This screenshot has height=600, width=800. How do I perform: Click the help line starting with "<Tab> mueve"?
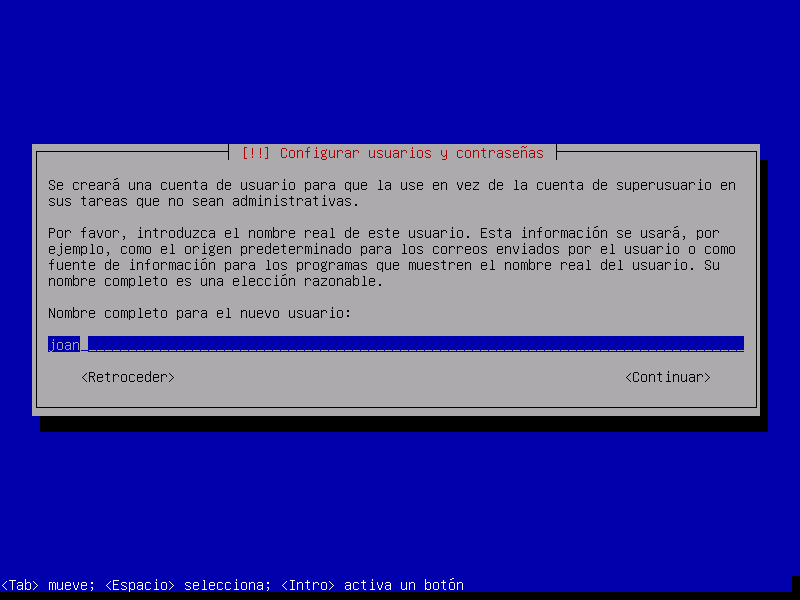(x=232, y=585)
